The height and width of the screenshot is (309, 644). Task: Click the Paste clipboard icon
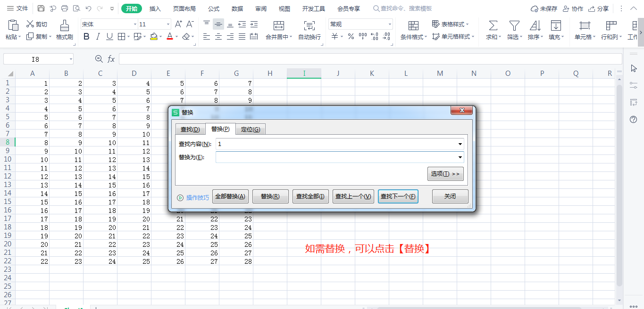coord(13,25)
